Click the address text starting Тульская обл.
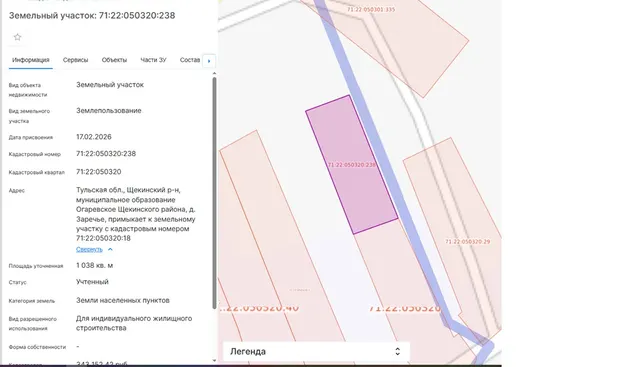This screenshot has height=367, width=640. [x=136, y=214]
